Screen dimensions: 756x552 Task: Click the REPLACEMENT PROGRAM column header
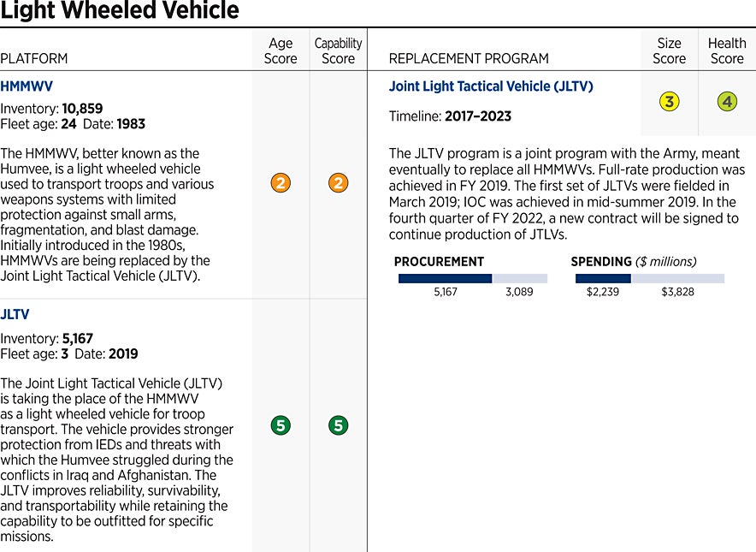coord(469,59)
